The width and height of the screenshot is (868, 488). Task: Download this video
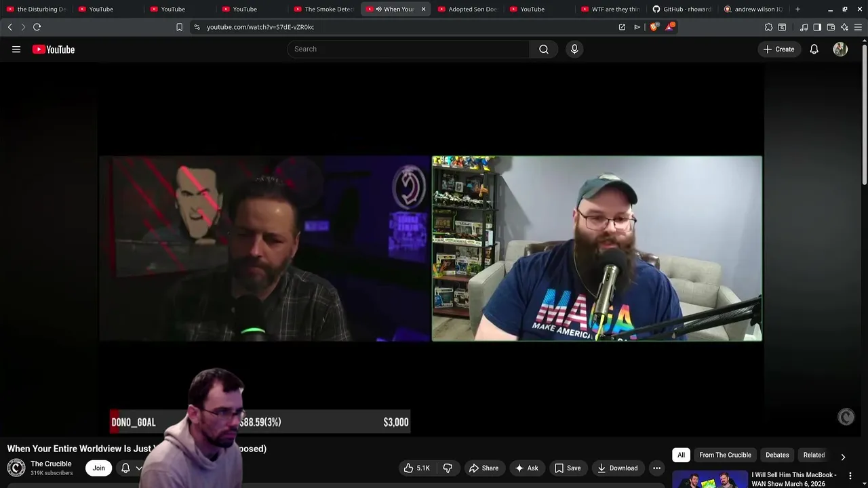617,468
